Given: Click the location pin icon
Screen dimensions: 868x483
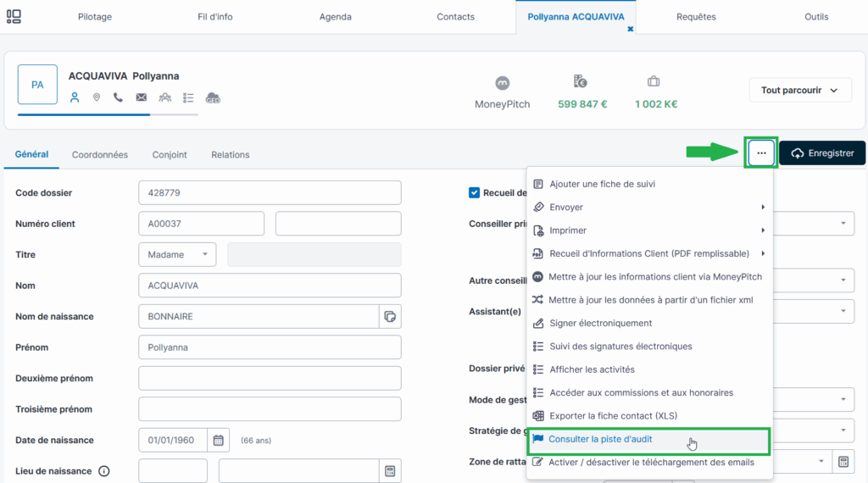Looking at the screenshot, I should point(97,97).
